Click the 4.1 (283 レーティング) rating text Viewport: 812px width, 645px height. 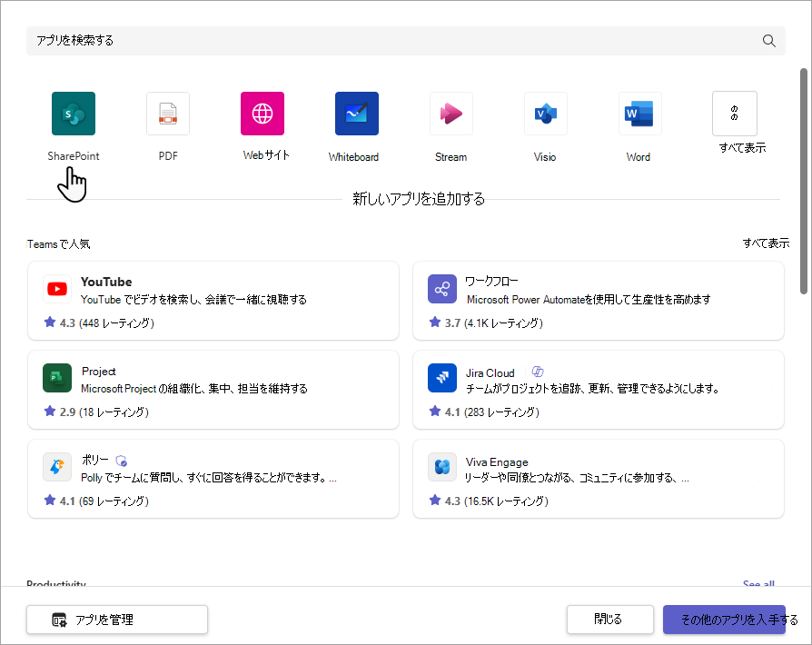tap(492, 412)
